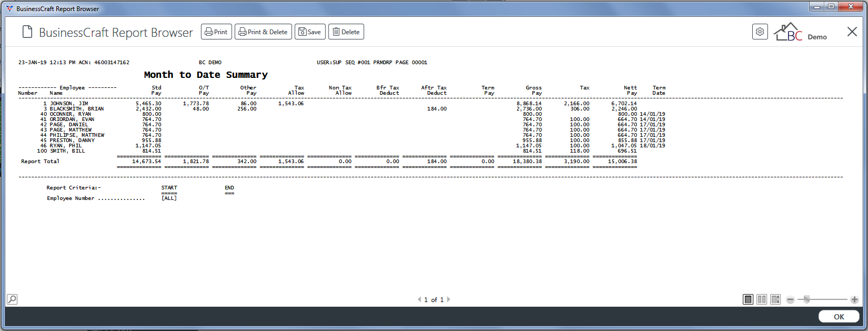This screenshot has height=331, width=868.
Task: Click the BC Demo house logo
Action: pos(800,32)
